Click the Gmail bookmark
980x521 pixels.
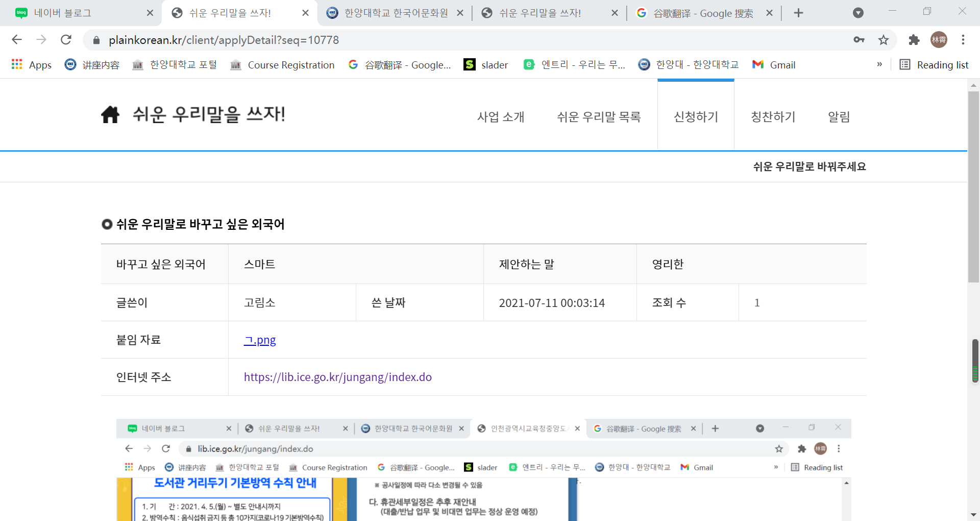[774, 65]
